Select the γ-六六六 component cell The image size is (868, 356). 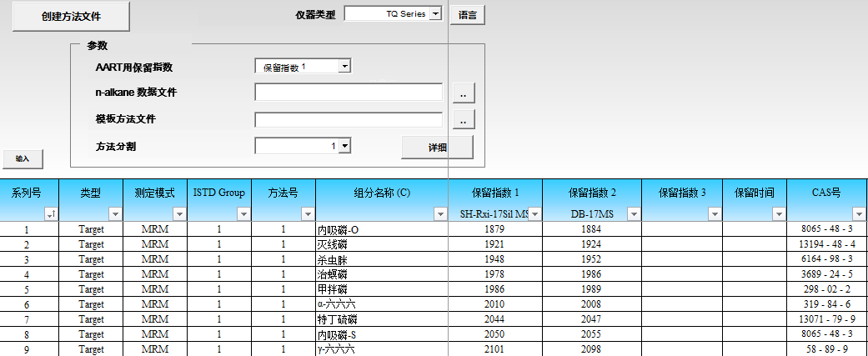[x=382, y=349]
